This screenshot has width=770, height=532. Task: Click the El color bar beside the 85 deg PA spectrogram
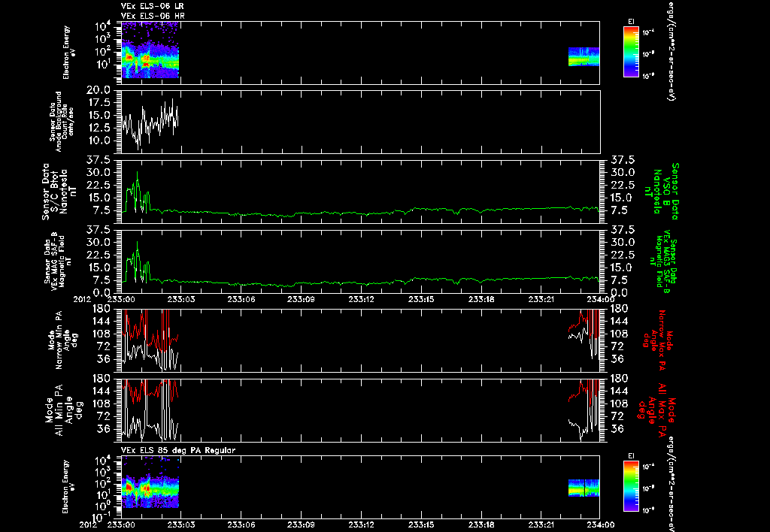(x=631, y=486)
